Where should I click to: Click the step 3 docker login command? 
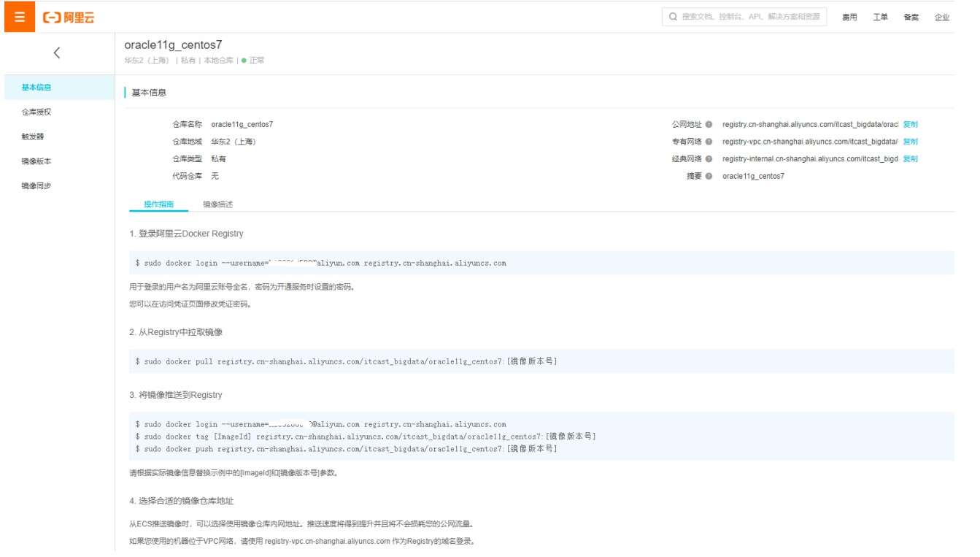pyautogui.click(x=320, y=424)
